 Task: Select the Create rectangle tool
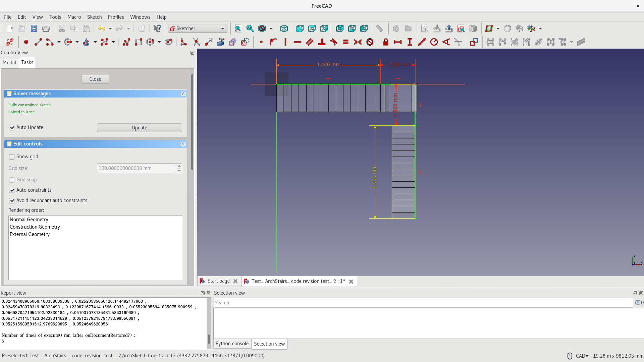click(138, 42)
